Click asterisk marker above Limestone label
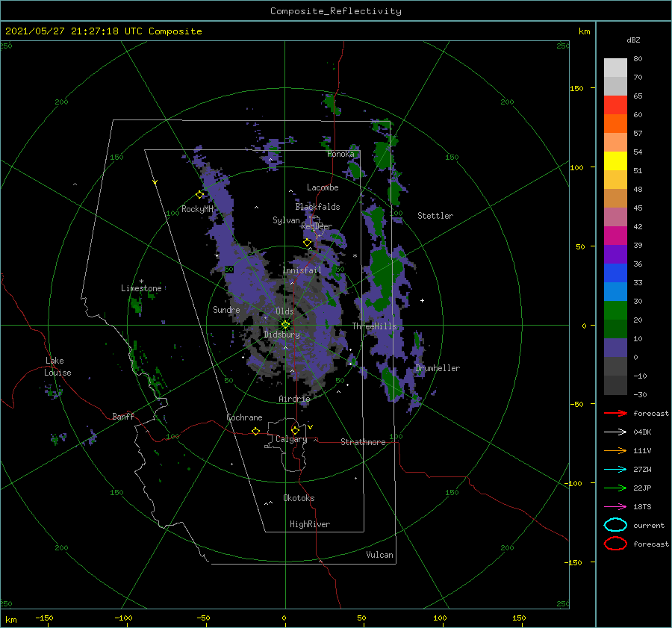672x628 pixels. tap(141, 282)
